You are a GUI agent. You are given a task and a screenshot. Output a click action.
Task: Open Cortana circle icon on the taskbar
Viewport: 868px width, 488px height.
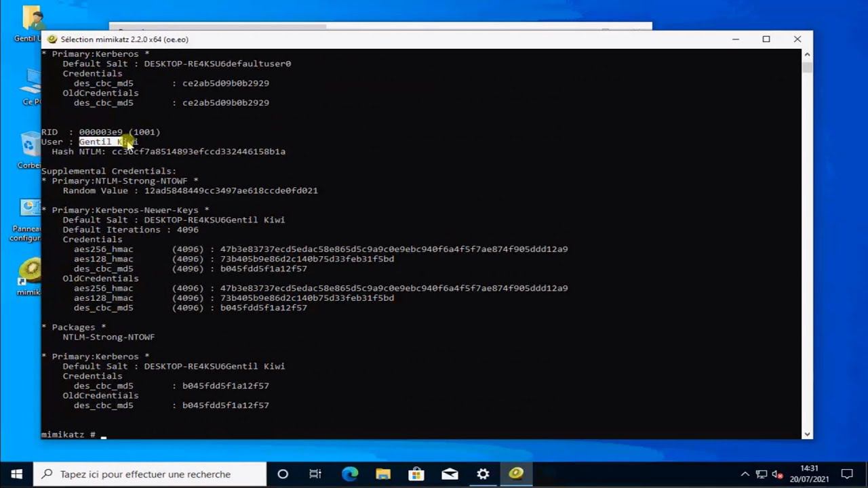click(x=283, y=474)
